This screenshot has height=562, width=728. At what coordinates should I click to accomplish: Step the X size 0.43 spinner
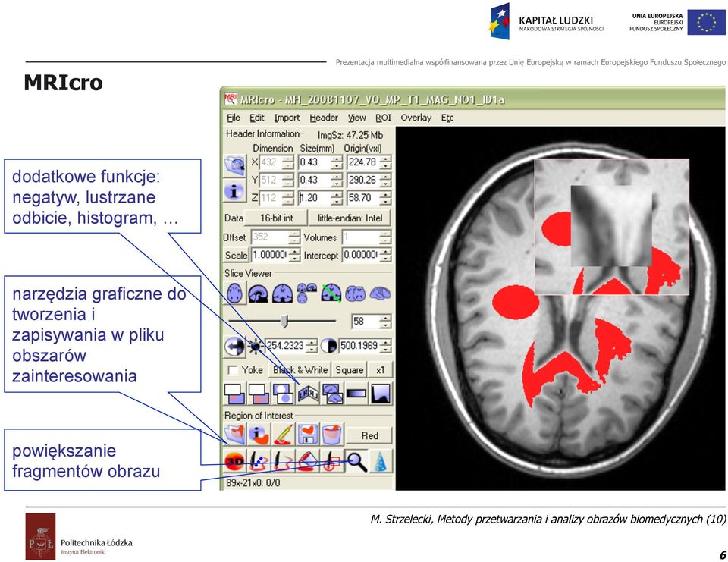pyautogui.click(x=337, y=162)
